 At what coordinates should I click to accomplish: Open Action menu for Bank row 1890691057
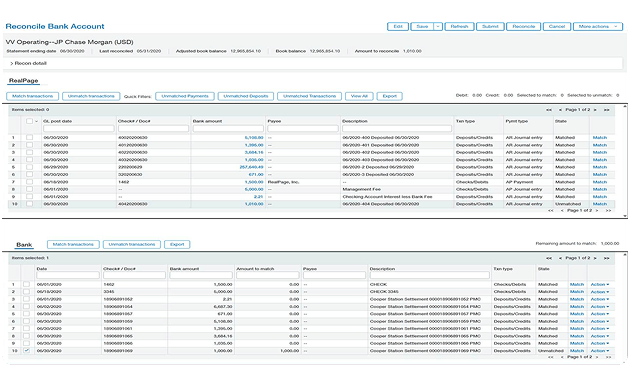tap(599, 314)
